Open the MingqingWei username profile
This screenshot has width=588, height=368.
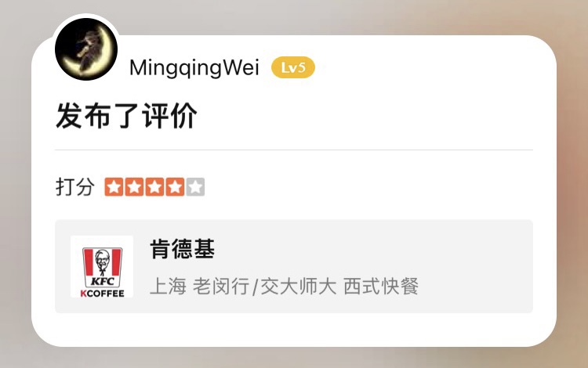coord(194,68)
